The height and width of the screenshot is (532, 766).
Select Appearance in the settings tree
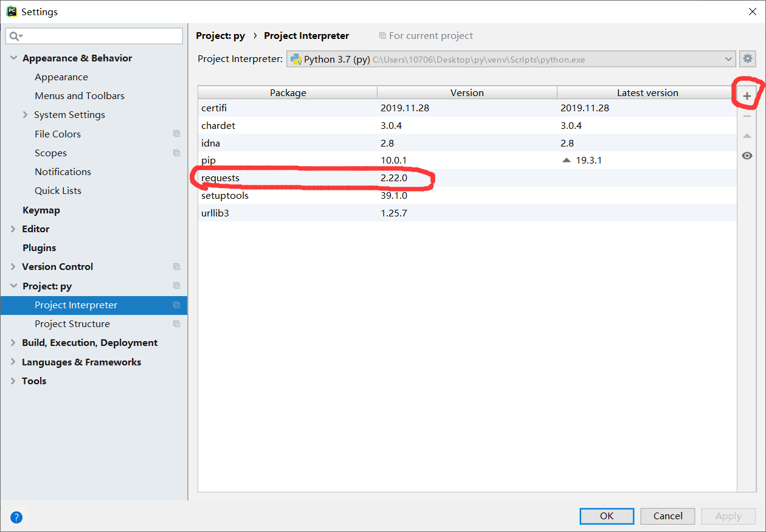61,77
